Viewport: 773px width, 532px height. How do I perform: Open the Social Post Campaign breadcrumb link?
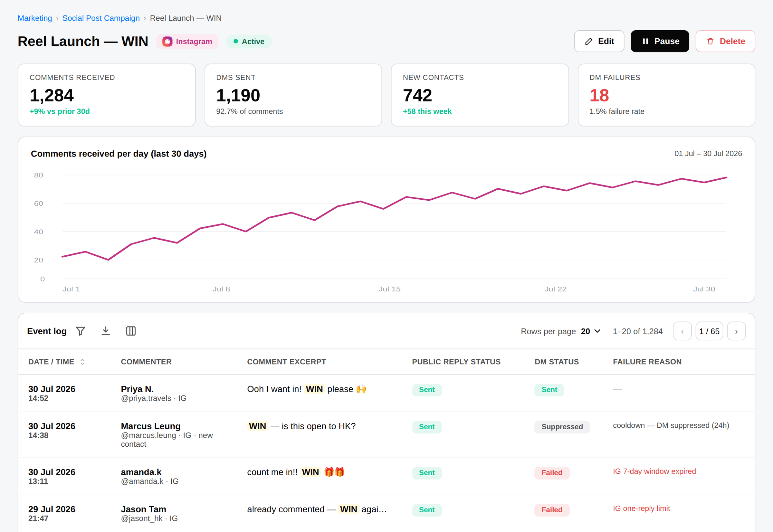(x=101, y=18)
